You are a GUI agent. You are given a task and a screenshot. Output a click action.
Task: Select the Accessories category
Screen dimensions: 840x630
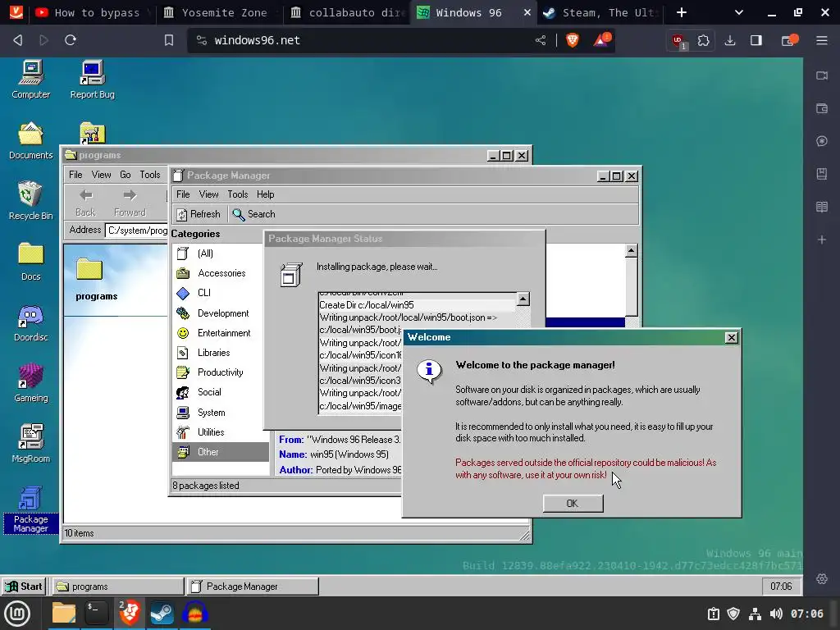[x=221, y=273]
